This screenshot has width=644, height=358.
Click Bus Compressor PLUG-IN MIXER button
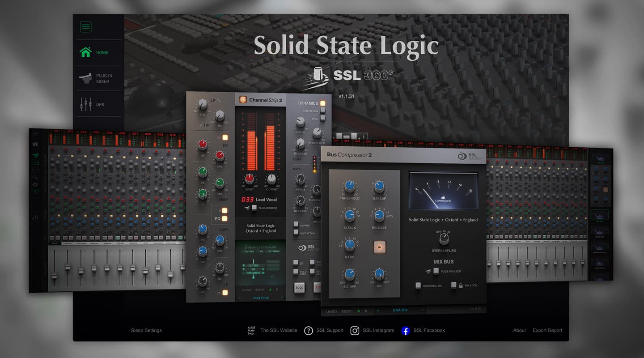pos(436,271)
